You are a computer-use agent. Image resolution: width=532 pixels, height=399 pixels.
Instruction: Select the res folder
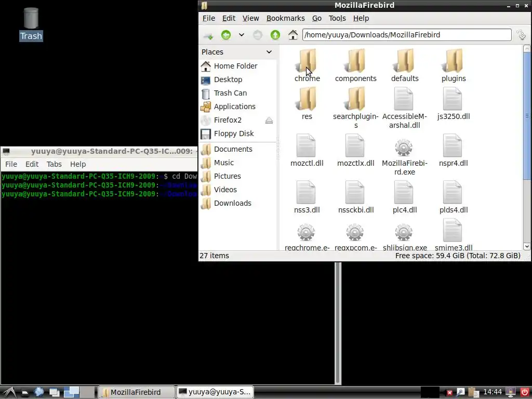307,99
